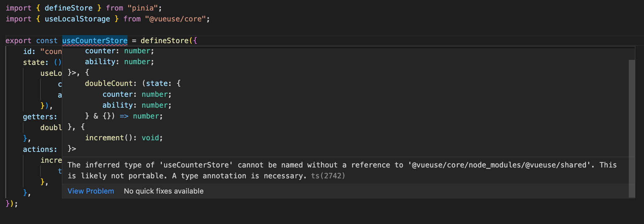Viewport: 644px width, 224px height.
Task: Click the getters: property label
Action: 40,116
